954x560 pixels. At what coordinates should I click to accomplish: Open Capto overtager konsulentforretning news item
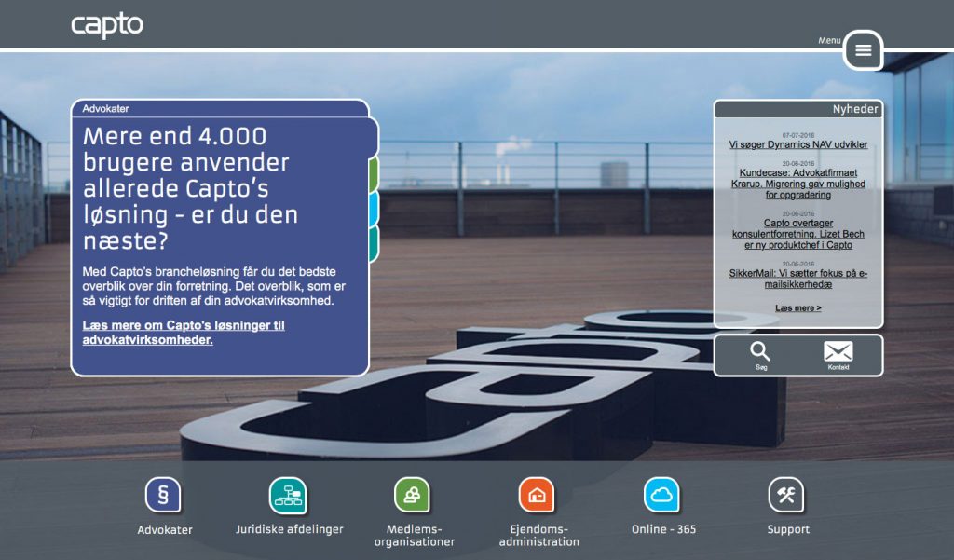click(798, 234)
